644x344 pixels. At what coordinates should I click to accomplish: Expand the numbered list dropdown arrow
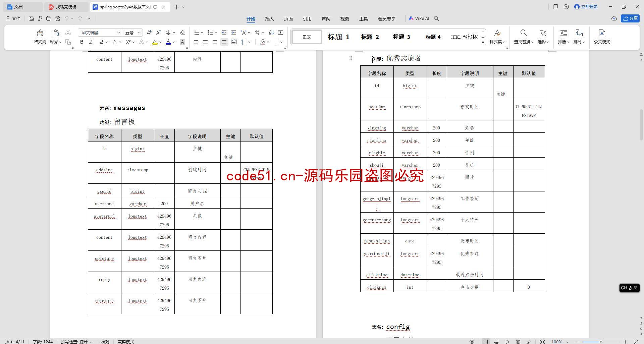216,33
